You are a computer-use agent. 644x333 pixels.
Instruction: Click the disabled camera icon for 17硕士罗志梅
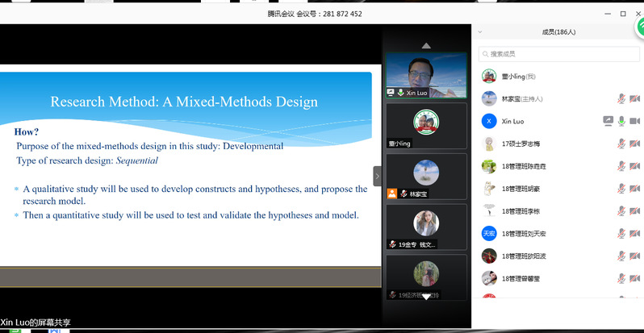pyautogui.click(x=634, y=144)
